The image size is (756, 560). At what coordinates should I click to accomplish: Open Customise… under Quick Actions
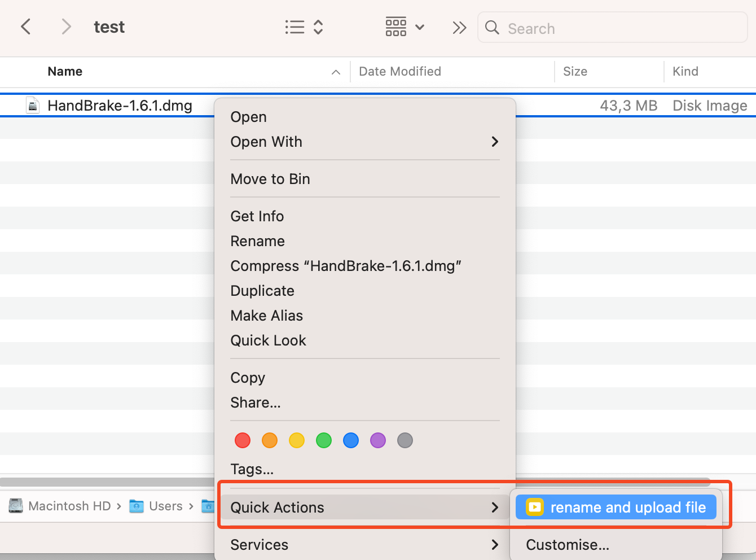click(567, 545)
